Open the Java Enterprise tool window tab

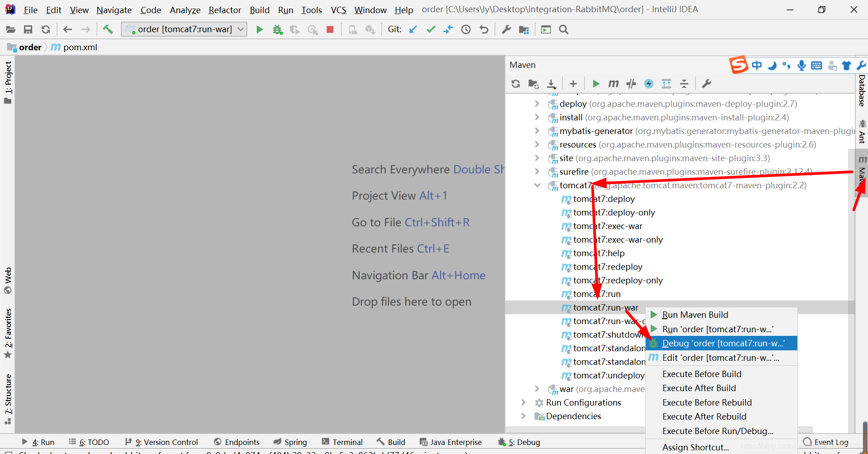click(x=451, y=442)
